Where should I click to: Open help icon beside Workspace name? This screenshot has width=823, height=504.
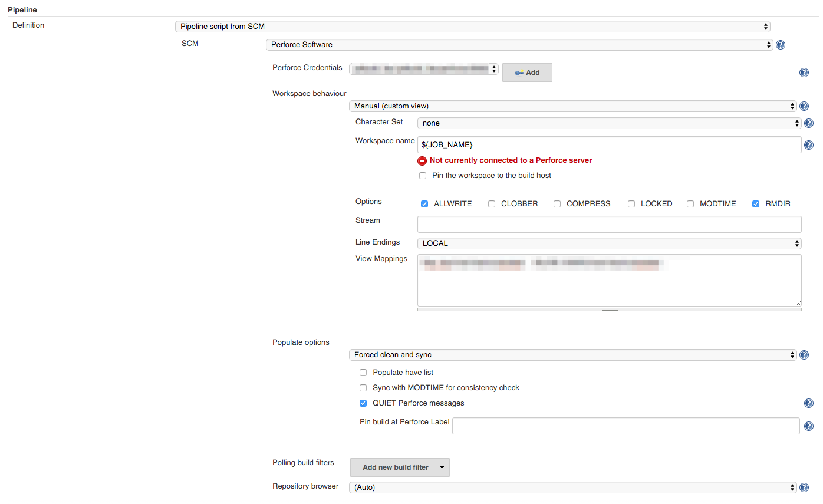809,145
